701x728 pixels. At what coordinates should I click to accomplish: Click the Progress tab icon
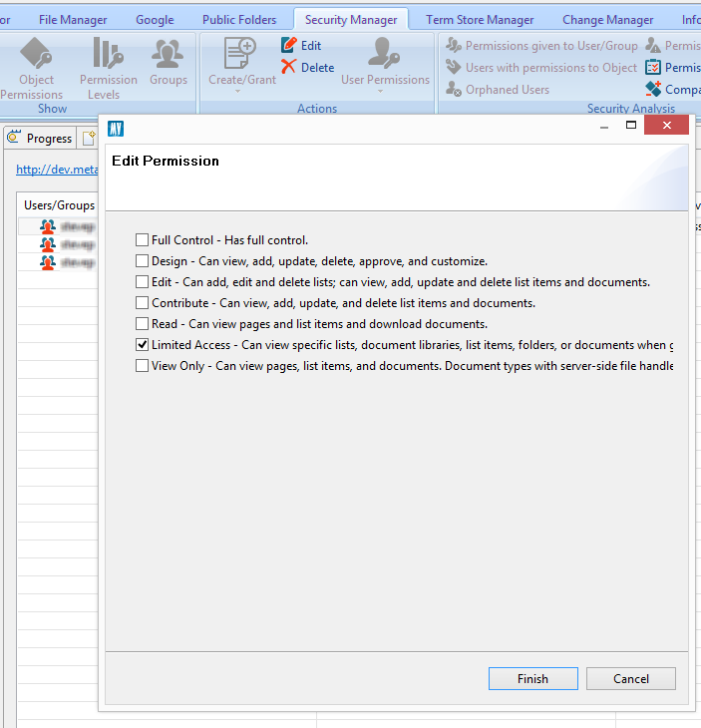tap(14, 137)
